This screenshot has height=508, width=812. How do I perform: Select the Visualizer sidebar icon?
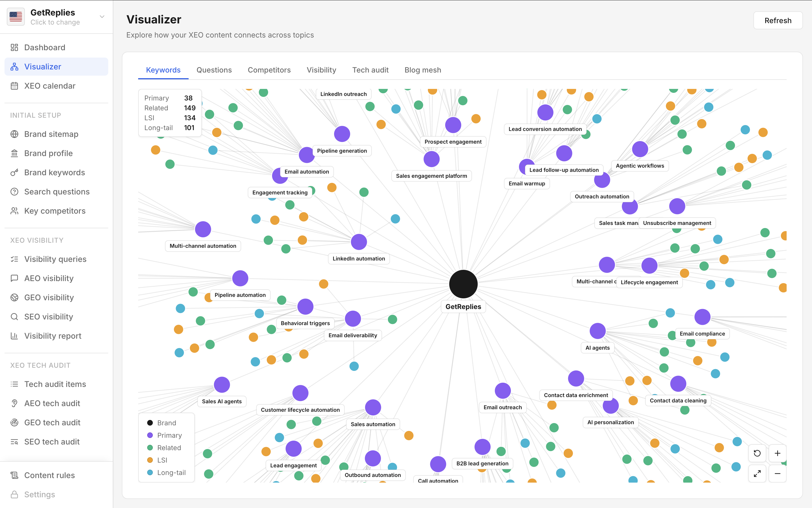[x=14, y=67]
